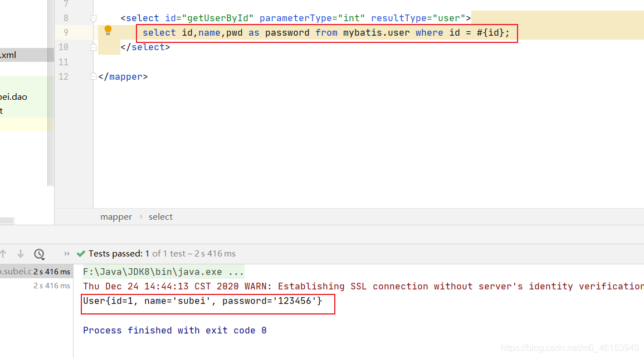Screen dimensions: 644x358
Task: Click the 'Process finished with exit code 0' line
Action: pos(174,331)
